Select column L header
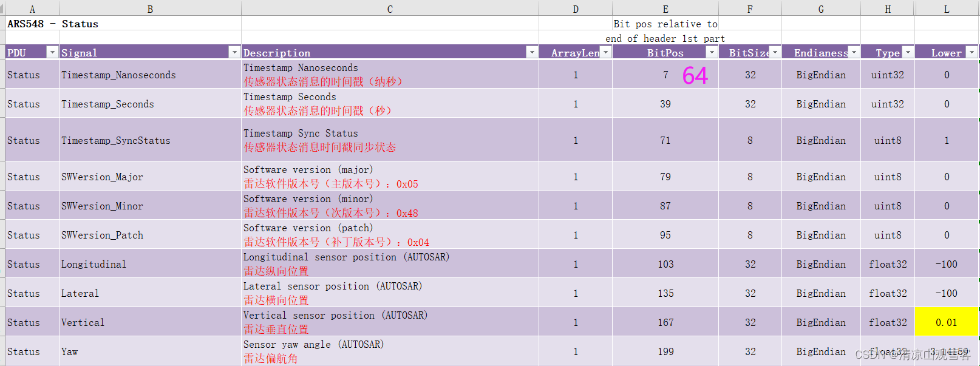The height and width of the screenshot is (366, 980). tap(947, 8)
